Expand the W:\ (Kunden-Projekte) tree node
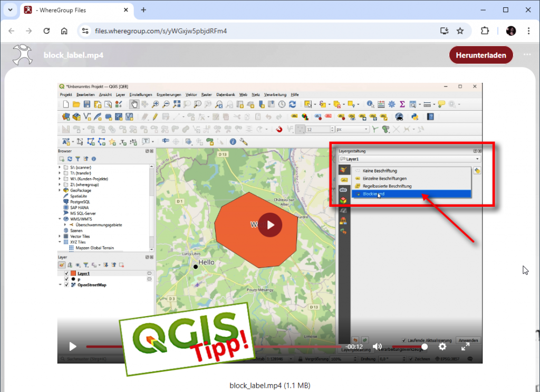Viewport: 540px width, 392px height. point(60,179)
